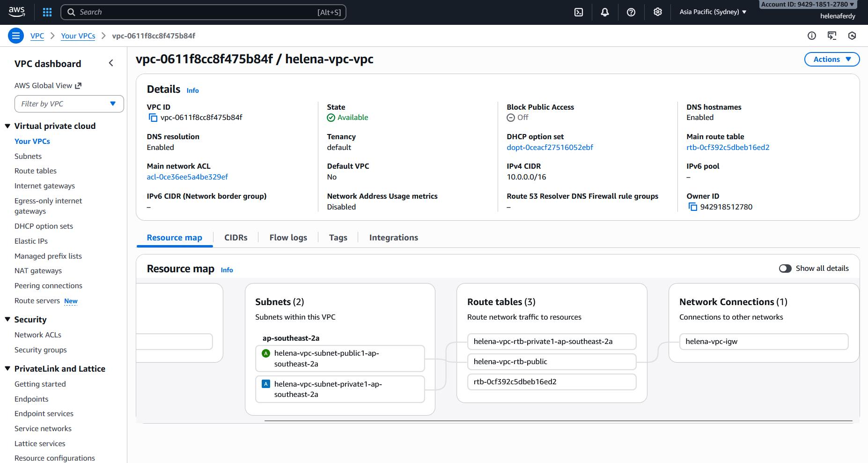Open the main route table rtb-0cf392c5dbeb16ed2 link
Screen dimensions: 868x463
(x=728, y=148)
